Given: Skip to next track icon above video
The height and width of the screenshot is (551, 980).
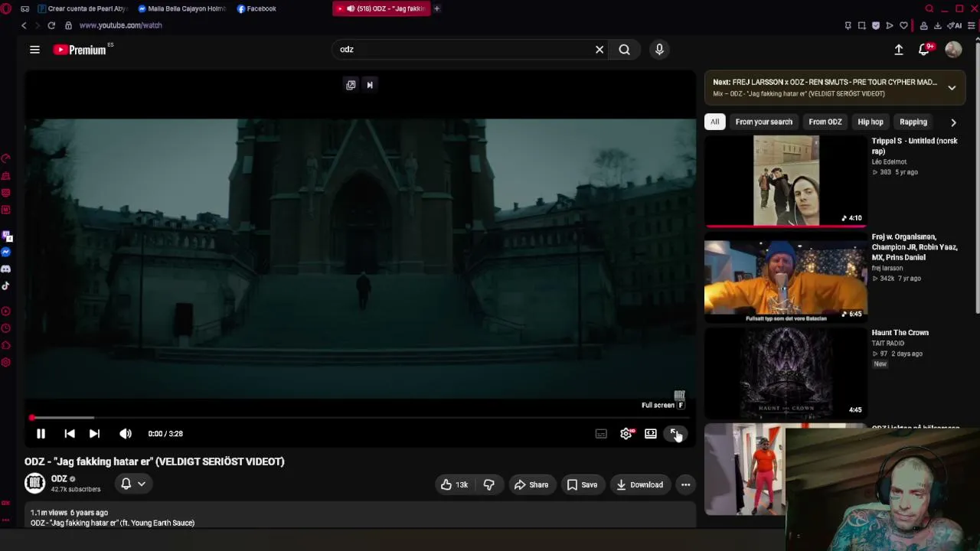Looking at the screenshot, I should click(370, 85).
